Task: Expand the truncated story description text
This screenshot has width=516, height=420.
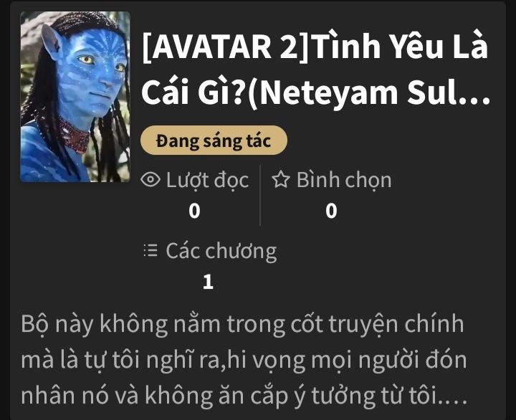Action: click(x=244, y=359)
